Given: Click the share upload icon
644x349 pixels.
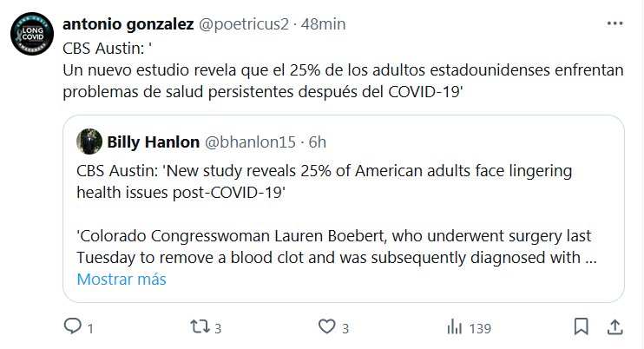Looking at the screenshot, I should click(614, 327).
